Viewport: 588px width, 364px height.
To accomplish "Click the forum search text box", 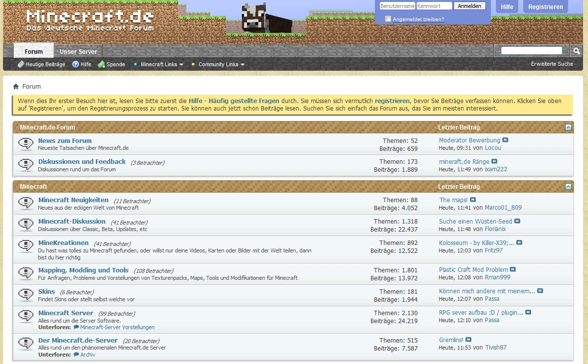I will pos(531,51).
